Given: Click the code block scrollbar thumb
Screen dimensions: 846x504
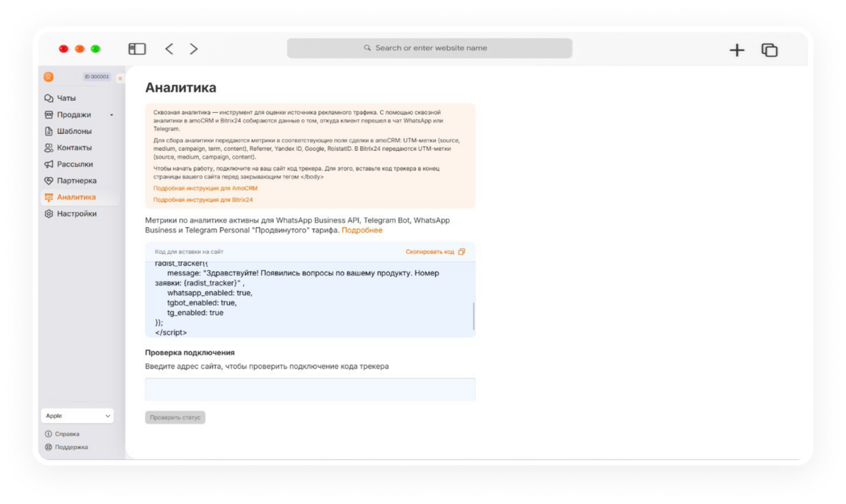Looking at the screenshot, I should coord(474,316).
